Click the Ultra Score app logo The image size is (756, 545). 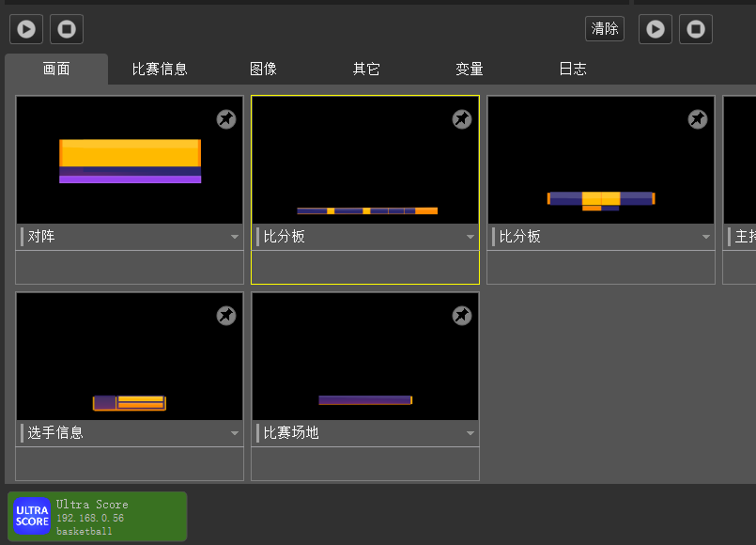32,516
